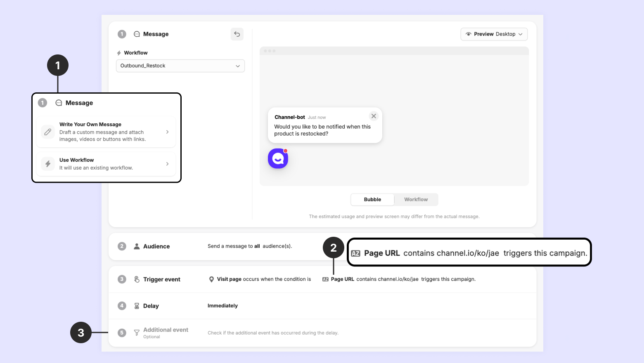Image resolution: width=644 pixels, height=363 pixels.
Task: Select the Use Workflow option title
Action: 77,160
